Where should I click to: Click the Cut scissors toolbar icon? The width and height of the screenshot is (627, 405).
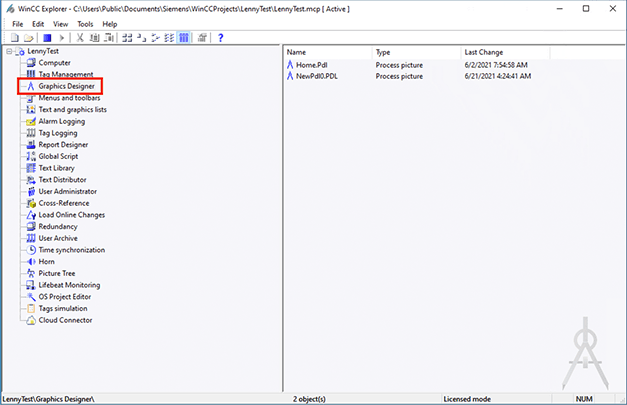pyautogui.click(x=80, y=38)
